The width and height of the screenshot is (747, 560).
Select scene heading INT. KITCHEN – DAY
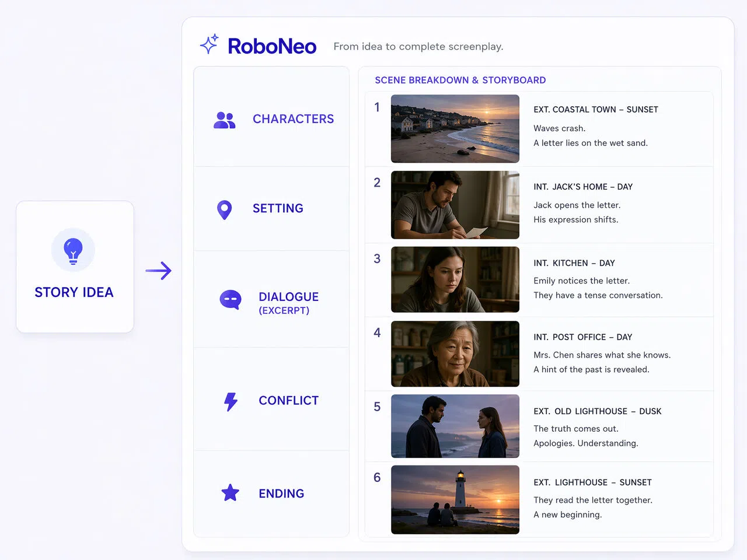[x=574, y=263]
